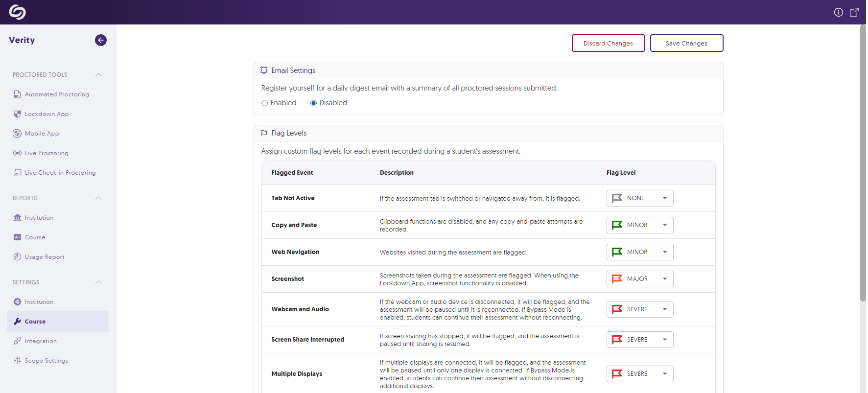
Task: Click the Verity logo icon
Action: 17,12
